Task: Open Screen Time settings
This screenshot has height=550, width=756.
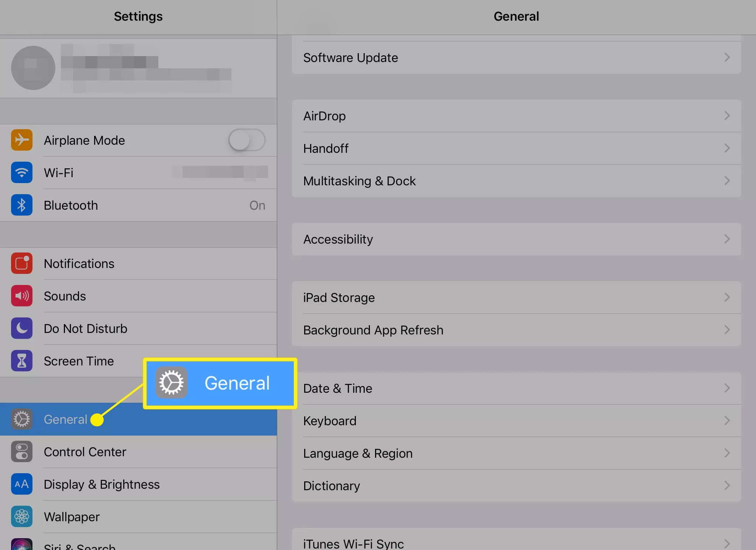Action: [x=138, y=361]
